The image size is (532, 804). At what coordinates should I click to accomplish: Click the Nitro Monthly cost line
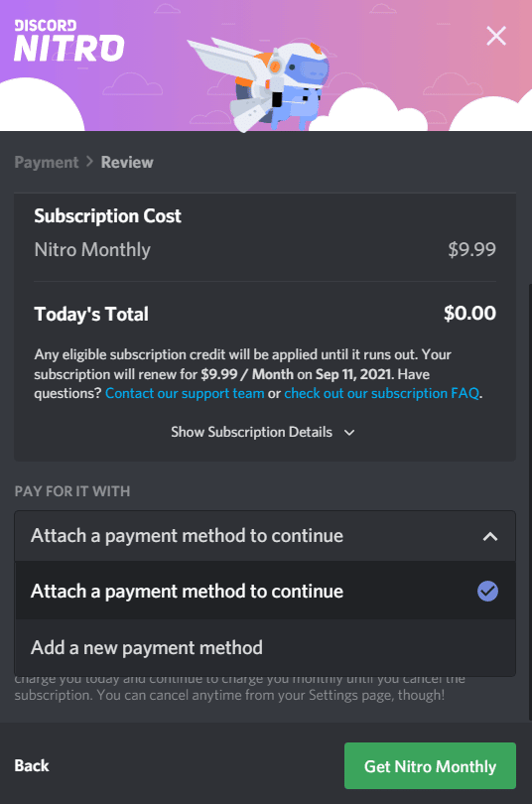tap(265, 250)
